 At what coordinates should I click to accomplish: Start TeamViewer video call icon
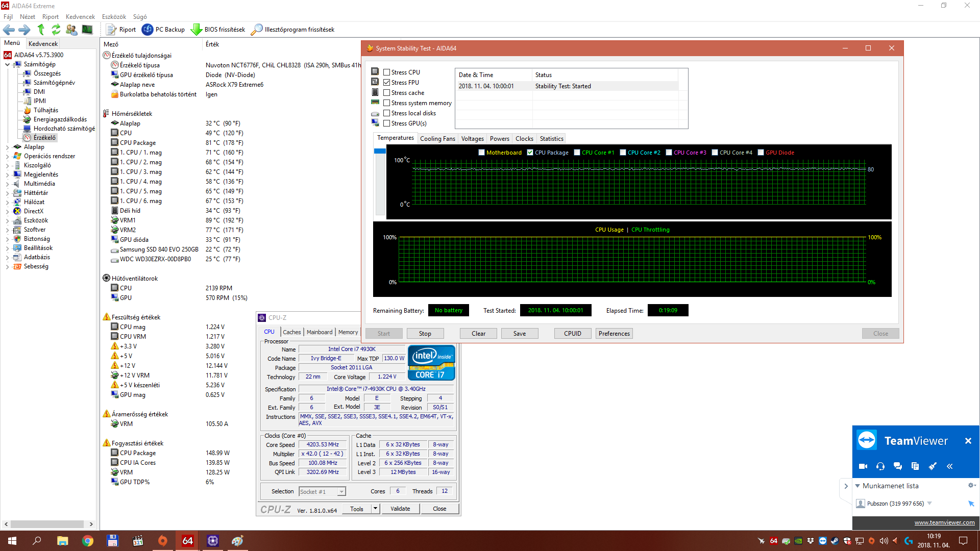pyautogui.click(x=863, y=466)
